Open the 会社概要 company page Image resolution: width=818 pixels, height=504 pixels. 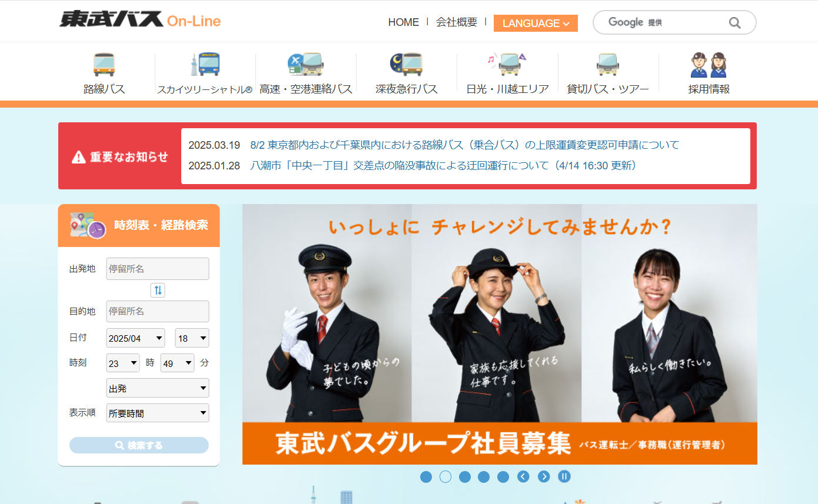[457, 22]
